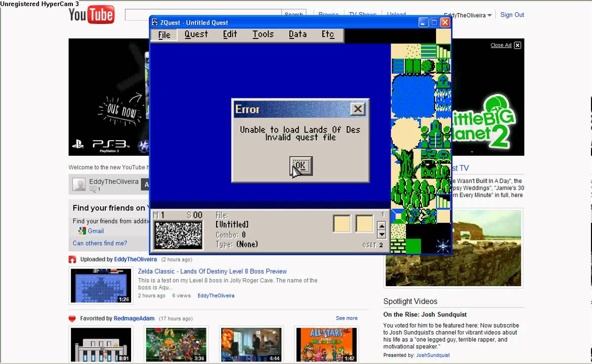This screenshot has height=364, width=592.
Task: Open the 4:44 favorited video thumbnail
Action: point(251,344)
